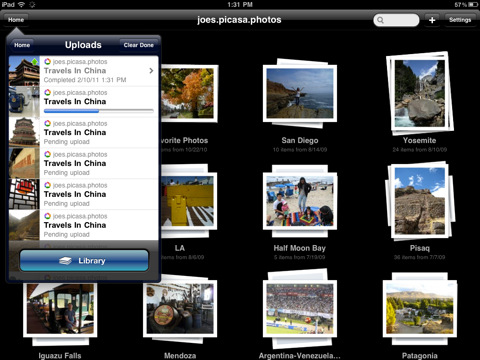Open the Argentina-Venezuela album
The height and width of the screenshot is (360, 480).
[x=300, y=309]
